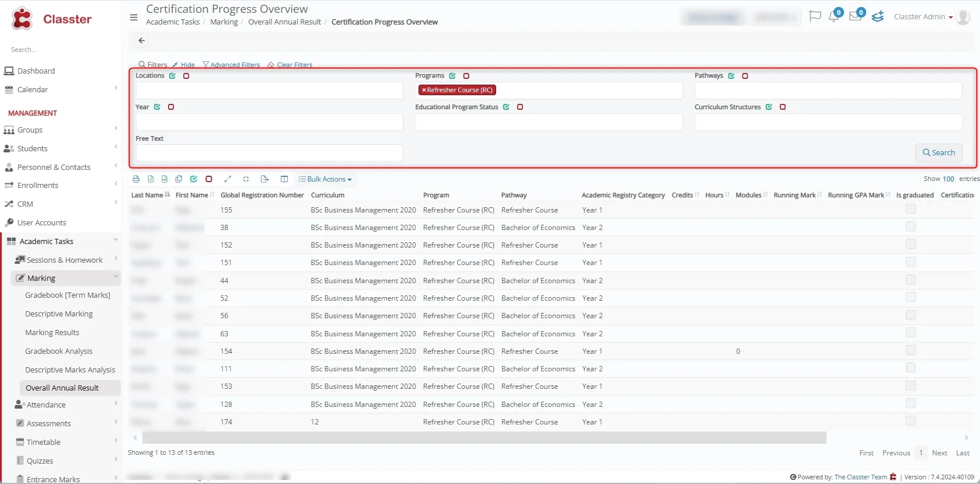Open messages envelope icon
980x484 pixels.
856,16
